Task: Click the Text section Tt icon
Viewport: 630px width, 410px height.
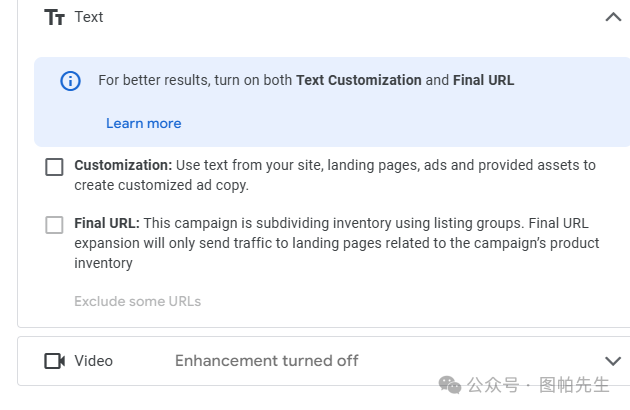Action: (x=54, y=17)
